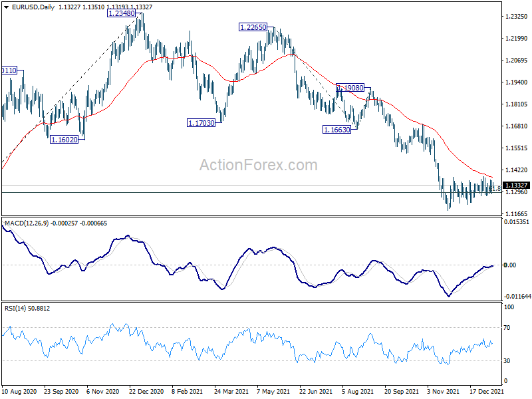The width and height of the screenshot is (532, 399).
Task: Select the 1.23480 high price label
Action: (x=121, y=13)
